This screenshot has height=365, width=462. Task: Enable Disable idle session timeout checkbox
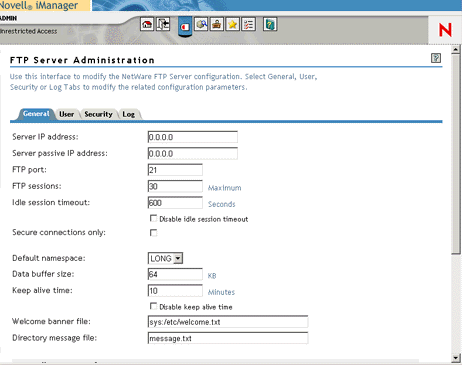pos(153,219)
